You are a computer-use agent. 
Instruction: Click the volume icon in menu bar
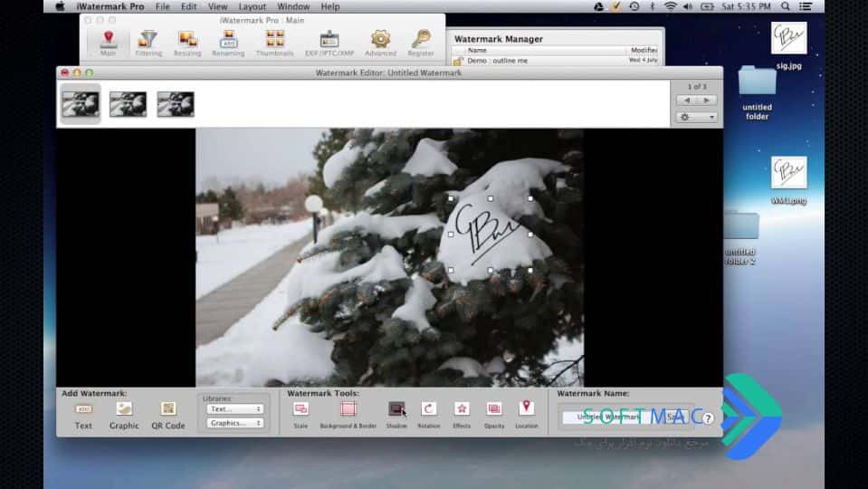point(688,6)
